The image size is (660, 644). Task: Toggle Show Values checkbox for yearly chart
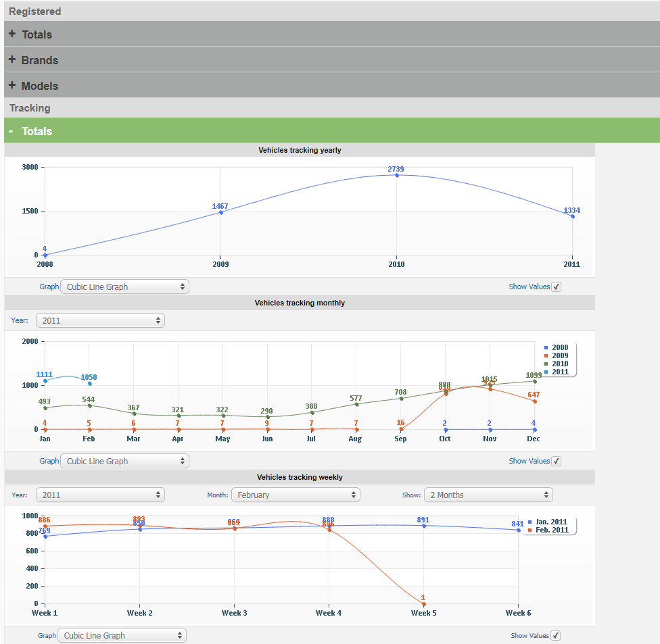(556, 287)
